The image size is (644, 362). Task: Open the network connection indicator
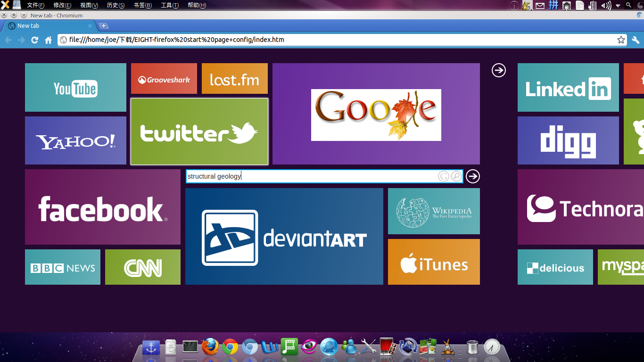coord(567,6)
